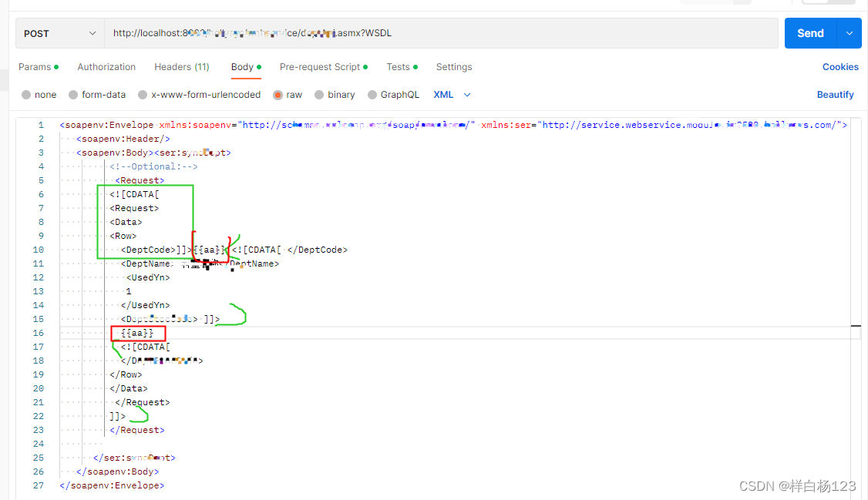Switch to the Params tab

(35, 67)
